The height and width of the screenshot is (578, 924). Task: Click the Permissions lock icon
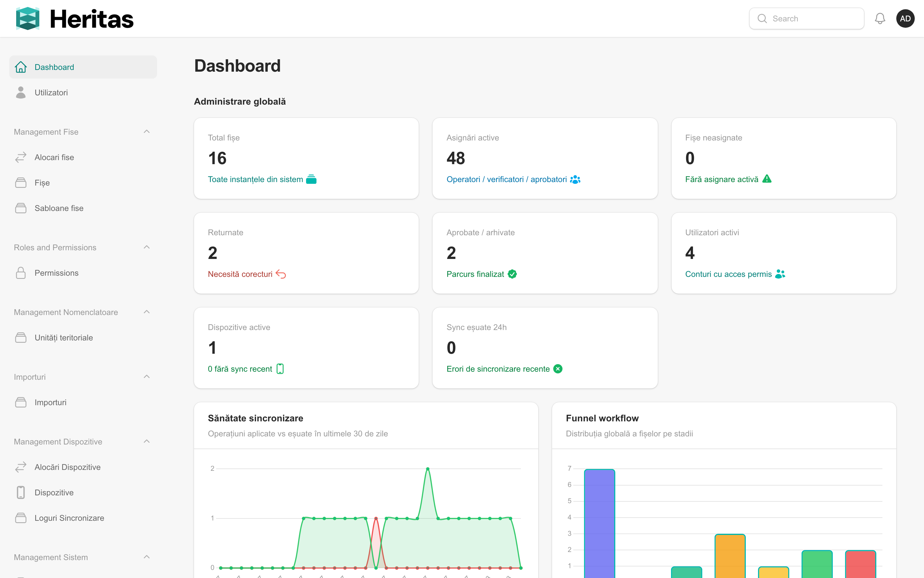pyautogui.click(x=21, y=273)
